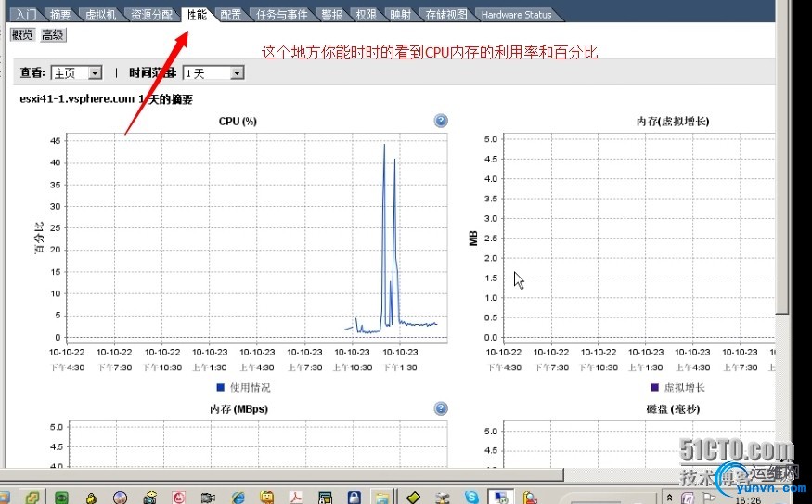This screenshot has width=812, height=504.
Task: Click the Adobe PDF taskbar icon
Action: [296, 498]
